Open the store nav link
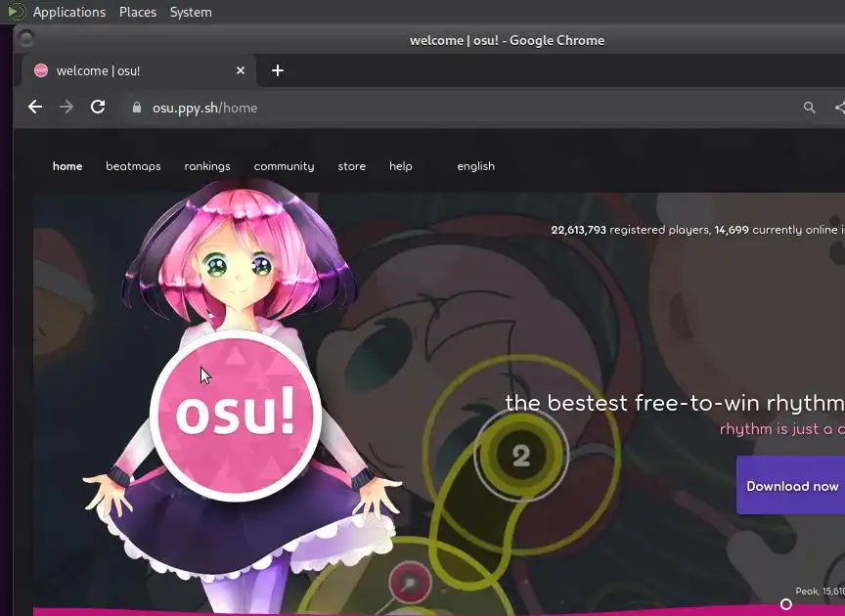Screen dimensions: 845x616 click(351, 166)
